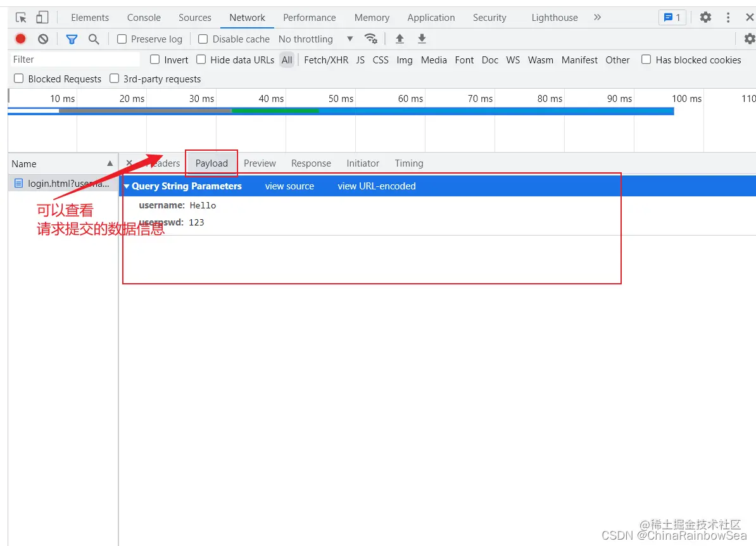Open network search magnifier icon

[x=94, y=39]
